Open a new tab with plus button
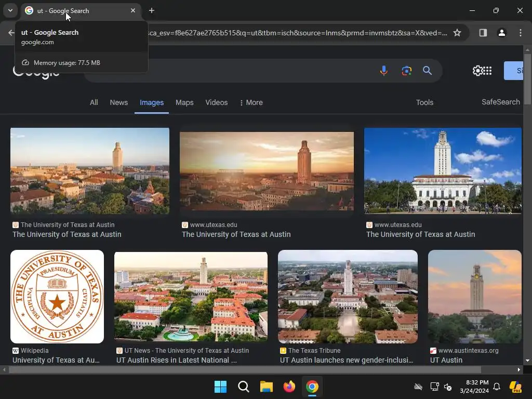The image size is (532, 399). 152,10
